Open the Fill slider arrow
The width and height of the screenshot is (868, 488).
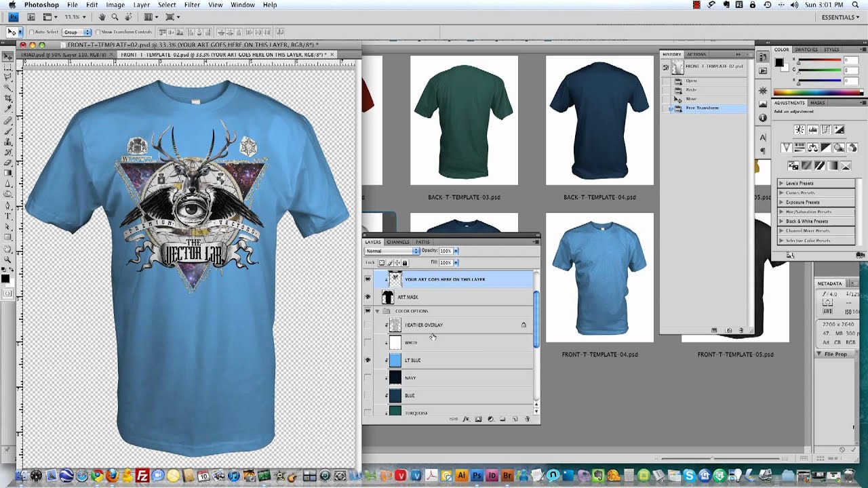click(456, 262)
